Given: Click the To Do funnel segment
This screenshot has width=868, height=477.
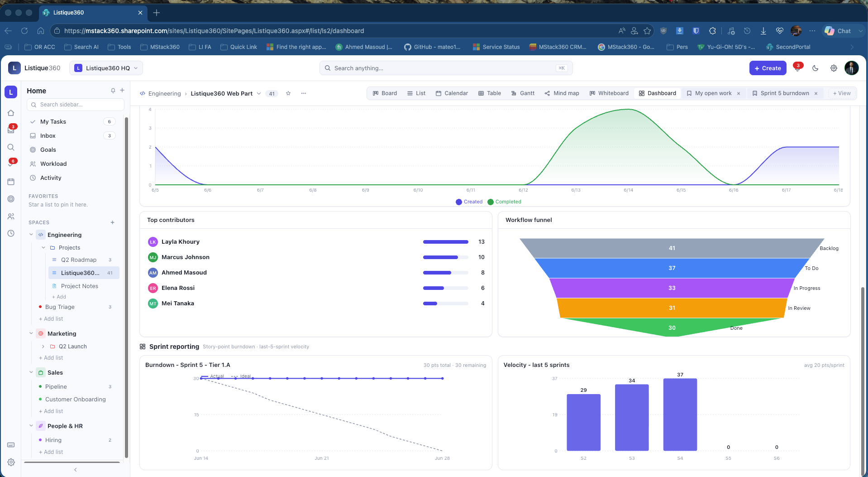Looking at the screenshot, I should [x=672, y=268].
